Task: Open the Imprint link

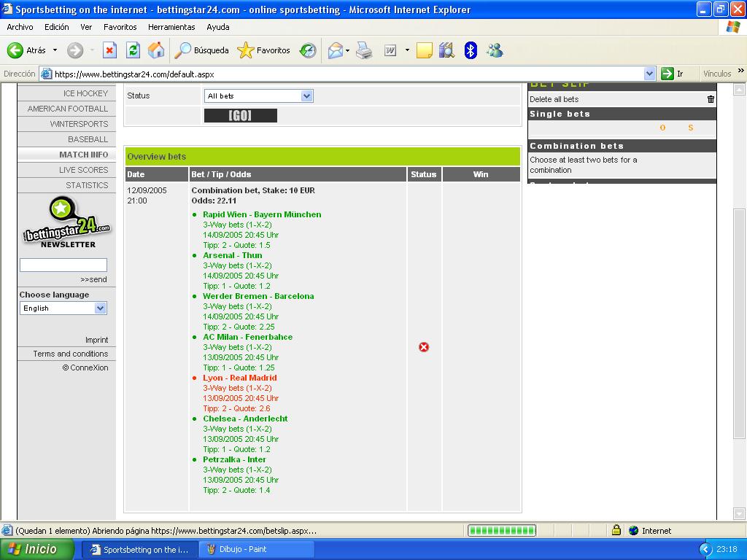Action: point(97,340)
